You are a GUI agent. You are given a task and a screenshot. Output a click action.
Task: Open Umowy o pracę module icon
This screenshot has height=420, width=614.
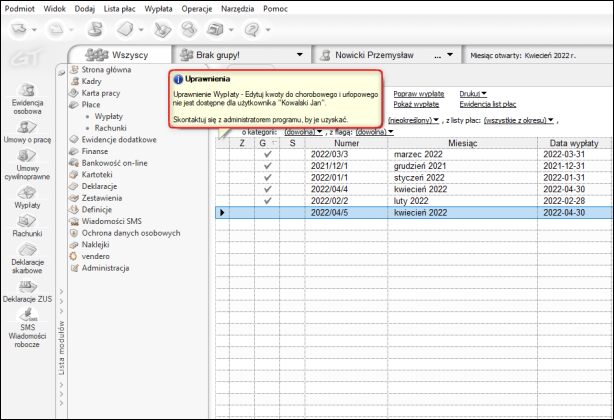click(x=27, y=132)
